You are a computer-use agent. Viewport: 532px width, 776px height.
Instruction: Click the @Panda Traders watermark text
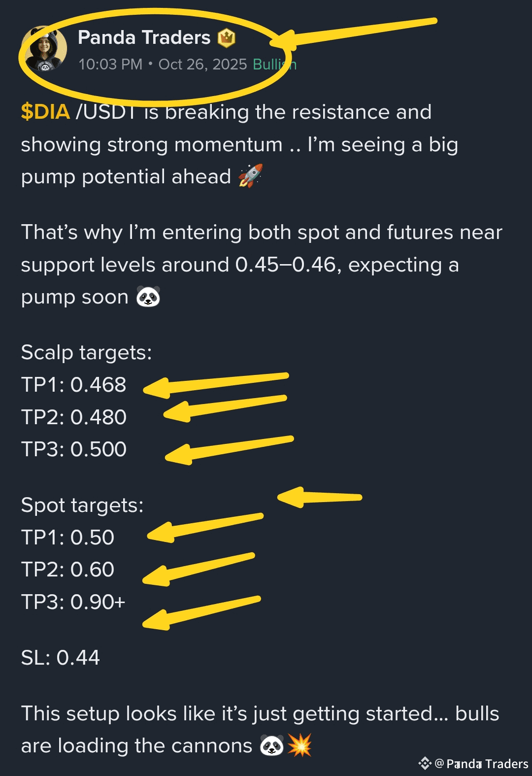[481, 764]
